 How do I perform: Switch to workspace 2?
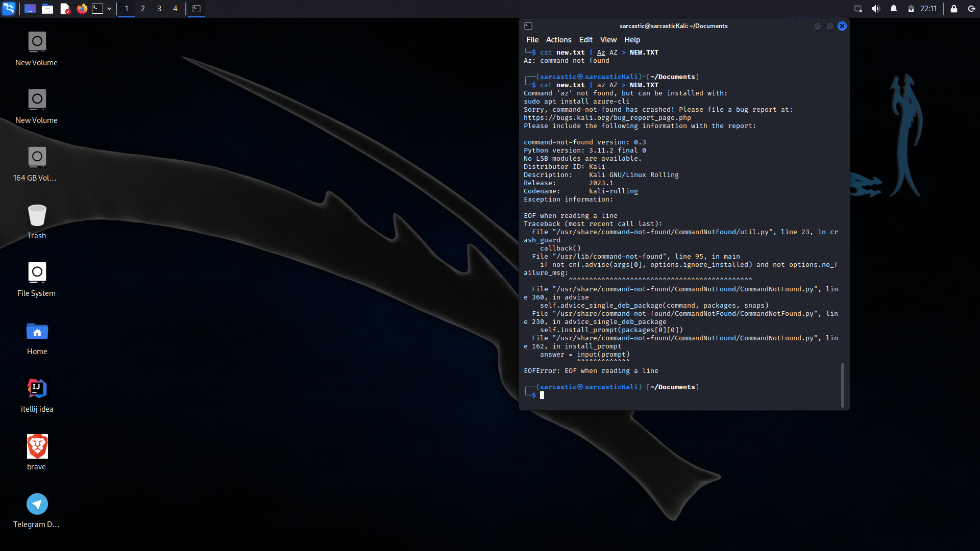[x=143, y=9]
